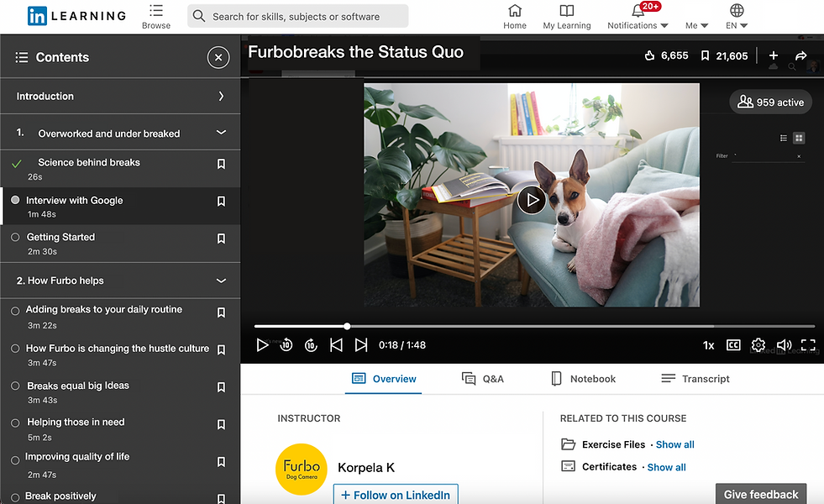Image resolution: width=824 pixels, height=504 pixels.
Task: Go to Home via house icon
Action: [x=515, y=10]
